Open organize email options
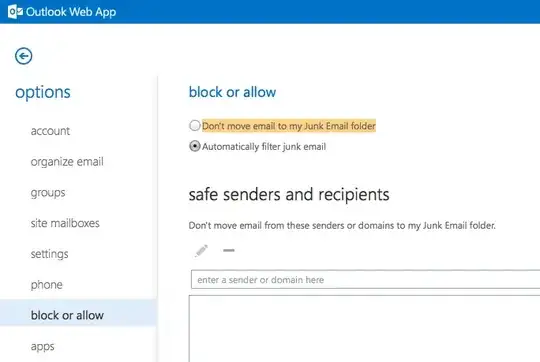 [x=67, y=162]
